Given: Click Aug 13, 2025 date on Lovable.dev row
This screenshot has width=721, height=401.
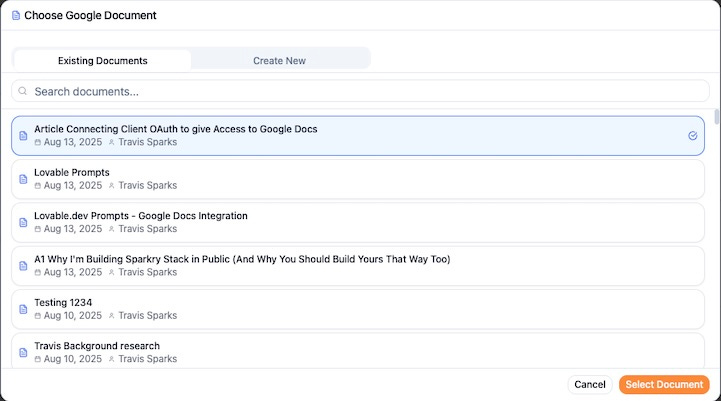Looking at the screenshot, I should click(x=73, y=229).
